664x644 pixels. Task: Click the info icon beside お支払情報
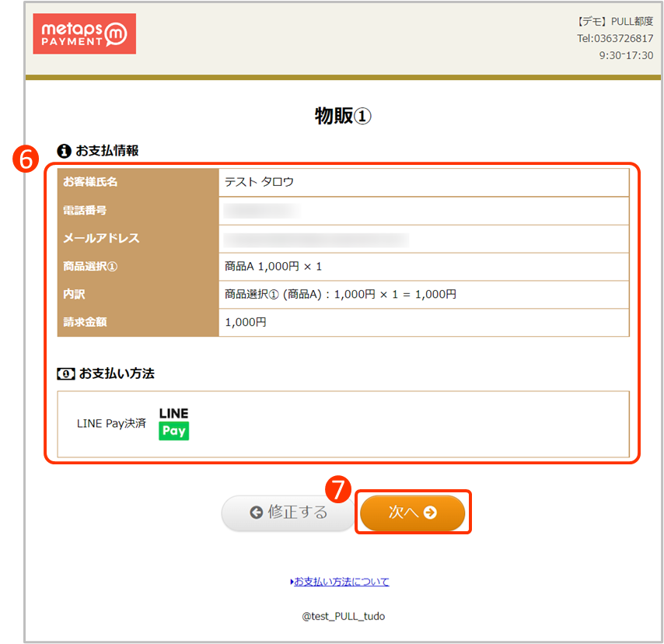click(62, 151)
